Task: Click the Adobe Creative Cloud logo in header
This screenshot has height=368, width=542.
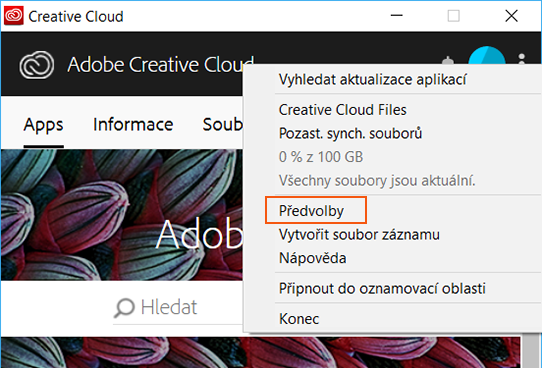Action: [x=37, y=65]
